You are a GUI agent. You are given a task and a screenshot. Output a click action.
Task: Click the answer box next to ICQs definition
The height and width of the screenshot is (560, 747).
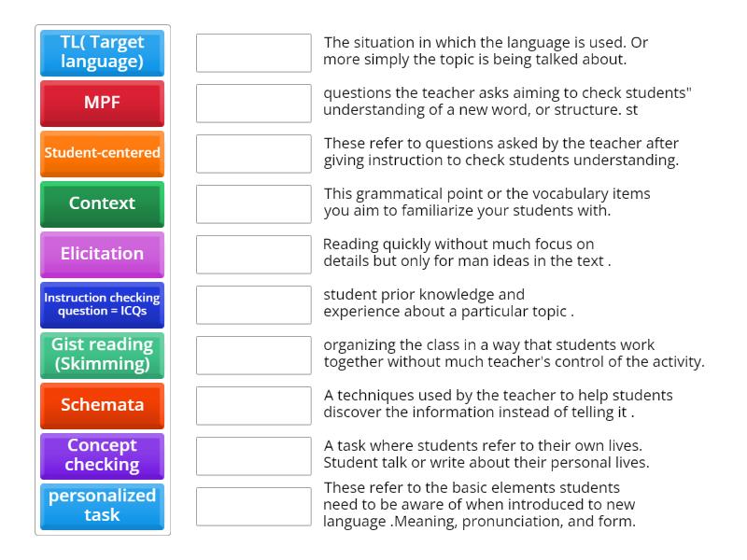click(252, 153)
